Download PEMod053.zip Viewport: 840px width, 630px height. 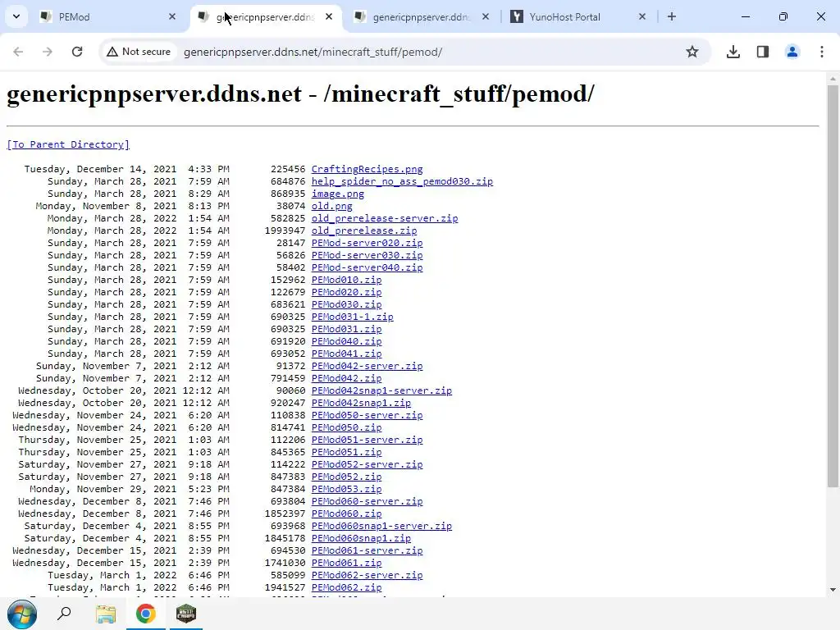pyautogui.click(x=347, y=489)
